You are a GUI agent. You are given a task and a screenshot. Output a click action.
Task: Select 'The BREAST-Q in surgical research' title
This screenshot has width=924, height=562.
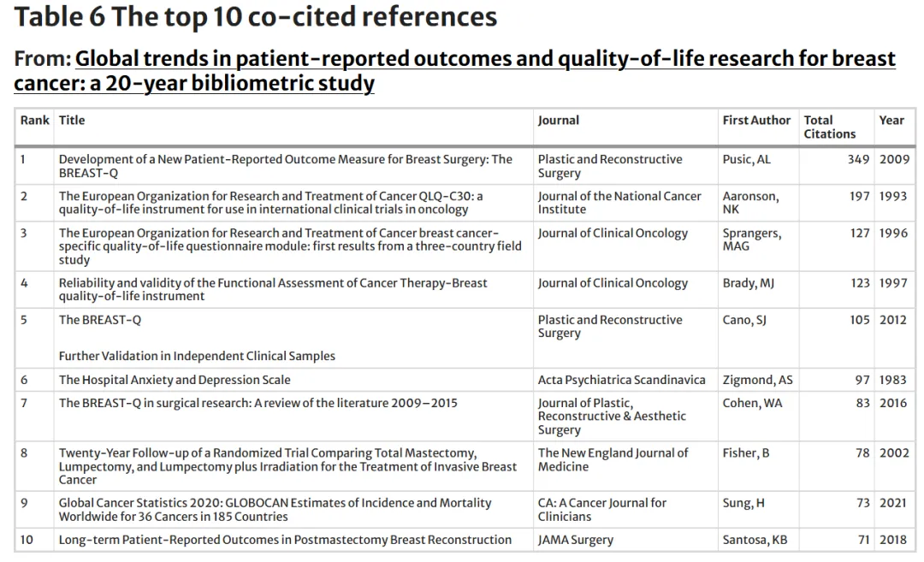coord(258,403)
